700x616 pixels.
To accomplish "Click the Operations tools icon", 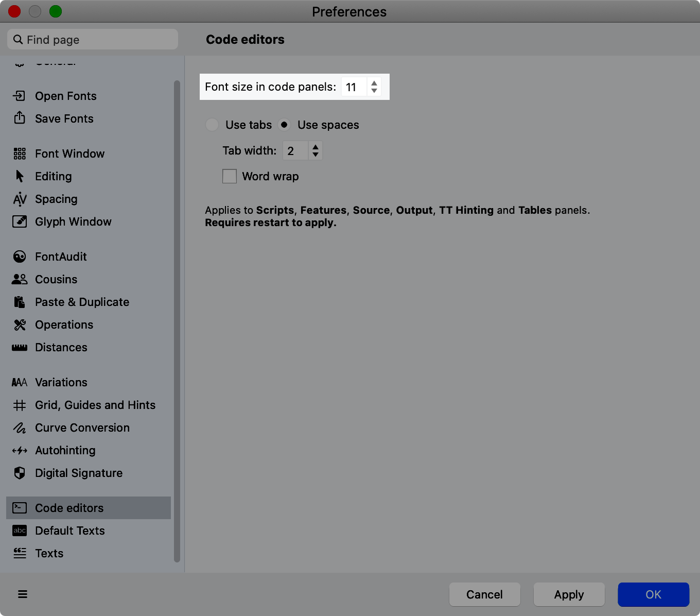I will (x=20, y=324).
